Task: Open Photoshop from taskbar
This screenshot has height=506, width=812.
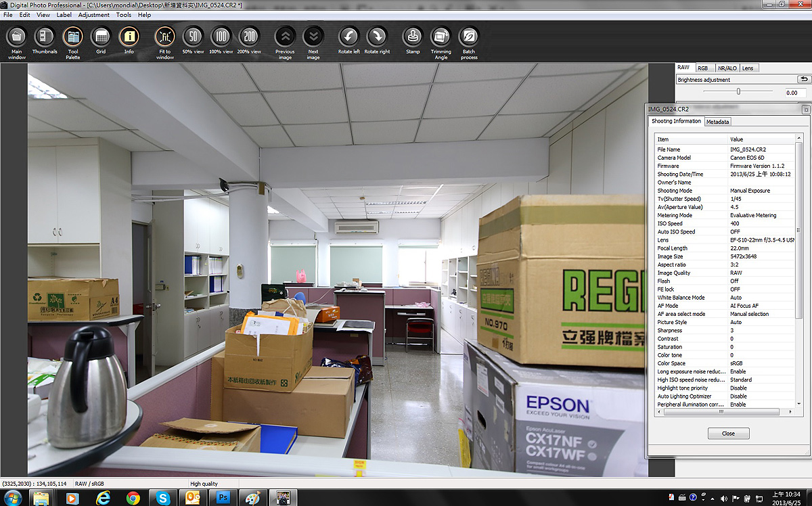Action: (x=222, y=499)
